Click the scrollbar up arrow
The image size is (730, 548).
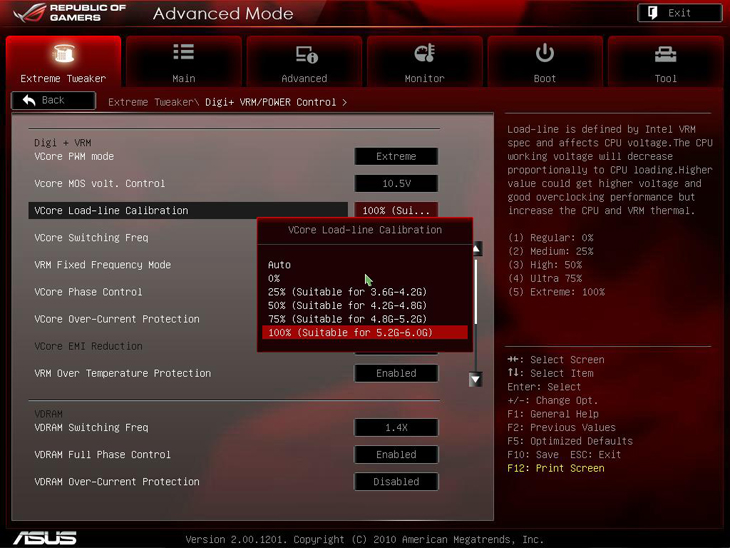(477, 248)
